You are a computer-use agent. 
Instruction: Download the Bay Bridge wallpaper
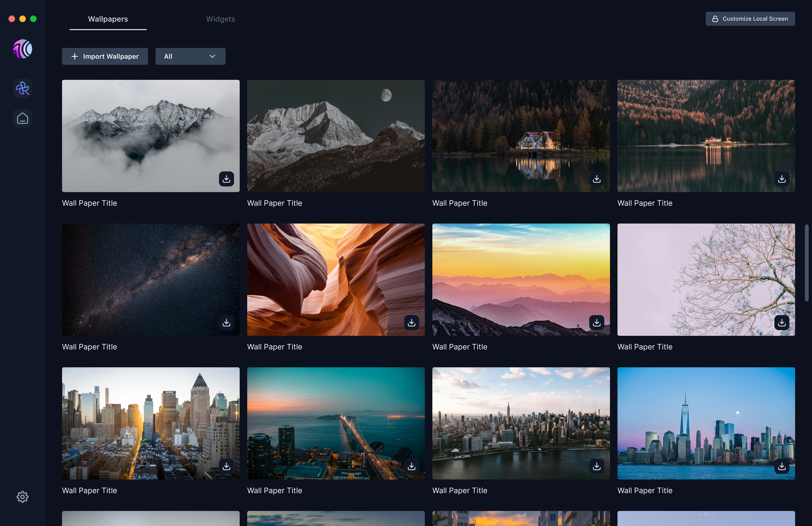click(x=412, y=466)
